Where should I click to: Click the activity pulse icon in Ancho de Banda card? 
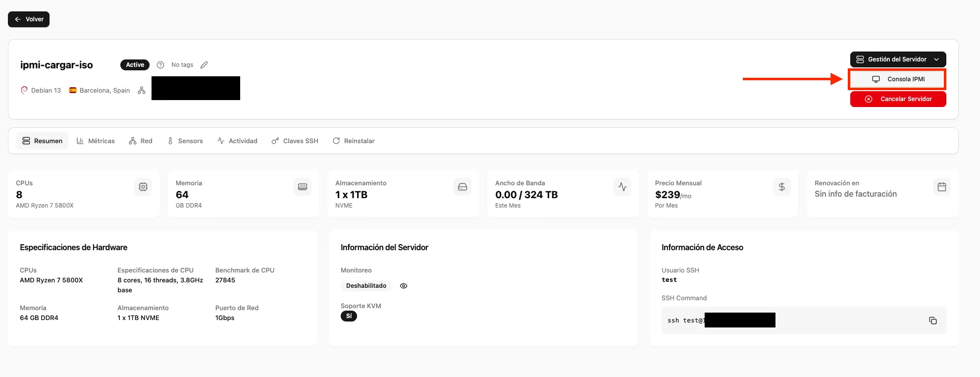coord(622,187)
